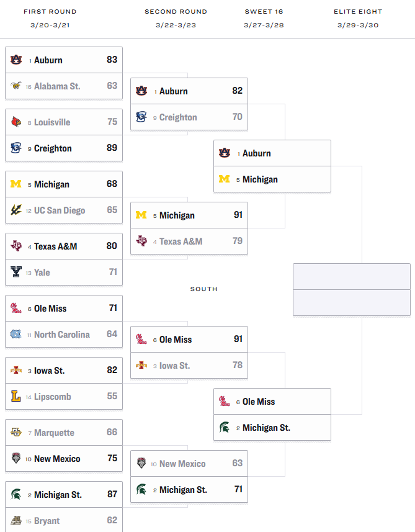Click the empty top slot of Elite Eight matchup

click(351, 277)
